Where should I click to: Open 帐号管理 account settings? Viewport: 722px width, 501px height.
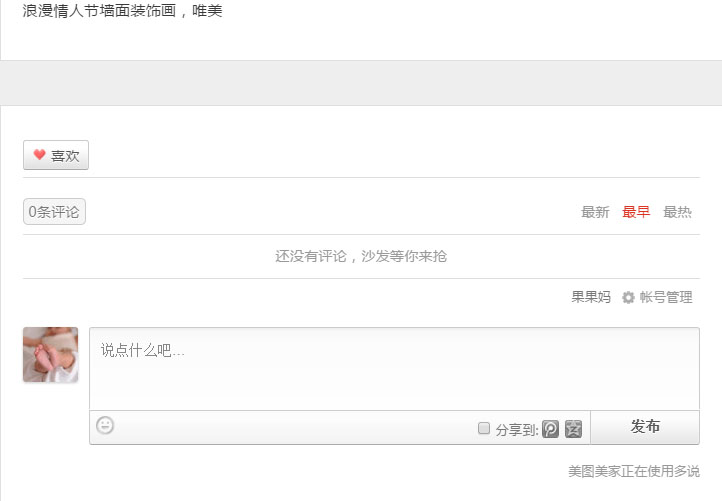666,297
